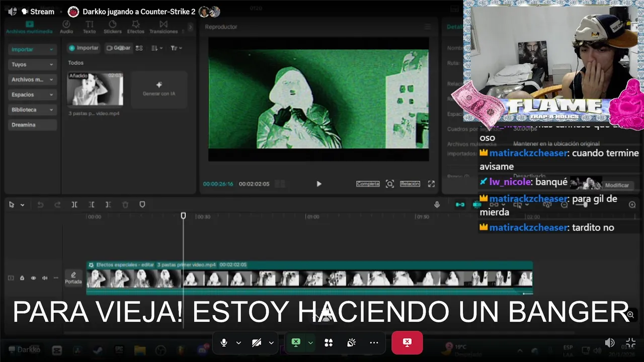The image size is (644, 362).
Task: Open the pointer tool mode dropdown
Action: 22,205
